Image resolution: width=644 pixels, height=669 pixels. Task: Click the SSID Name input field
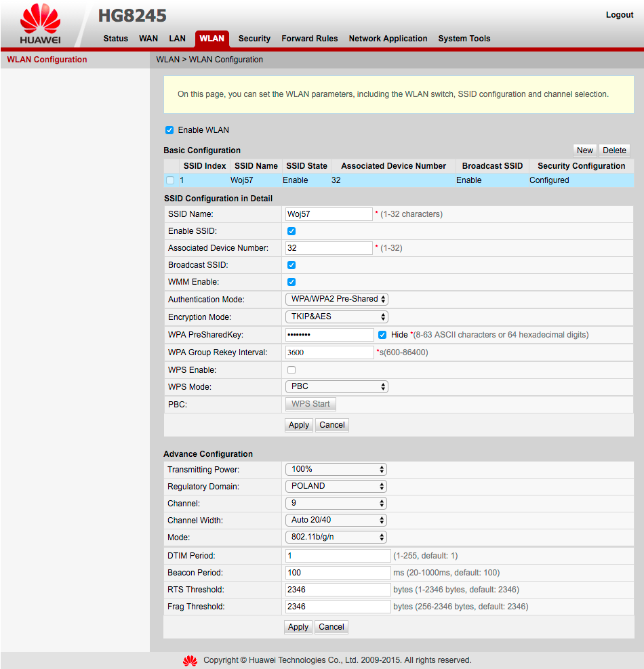tap(329, 214)
